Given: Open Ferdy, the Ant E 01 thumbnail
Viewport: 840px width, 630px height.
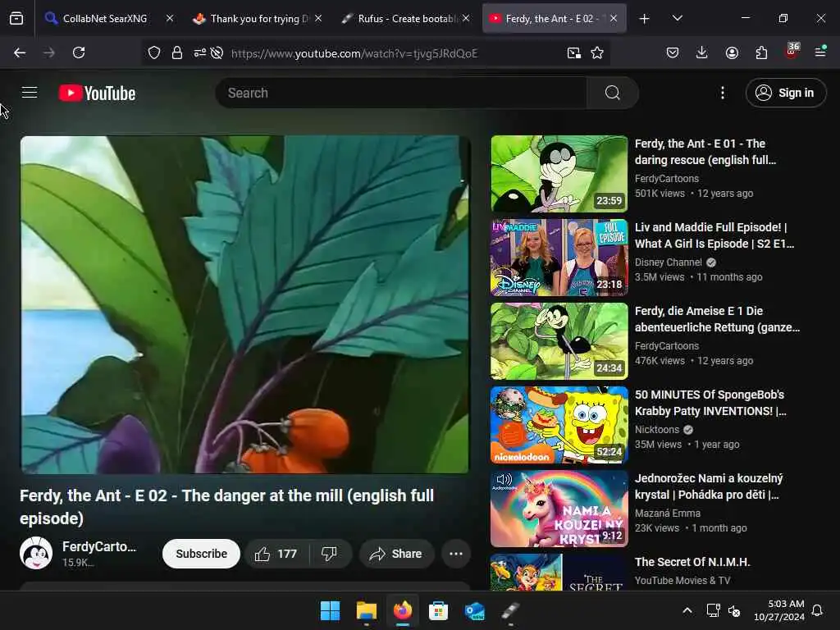Looking at the screenshot, I should click(559, 174).
